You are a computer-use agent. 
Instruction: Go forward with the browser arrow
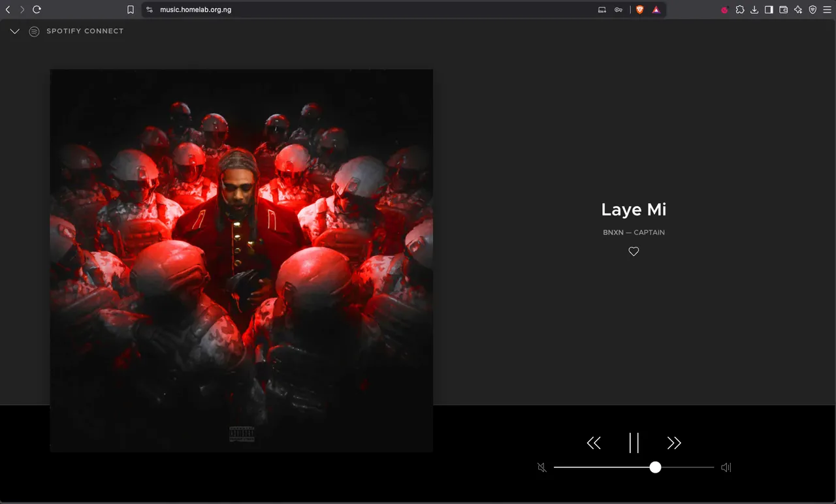22,10
